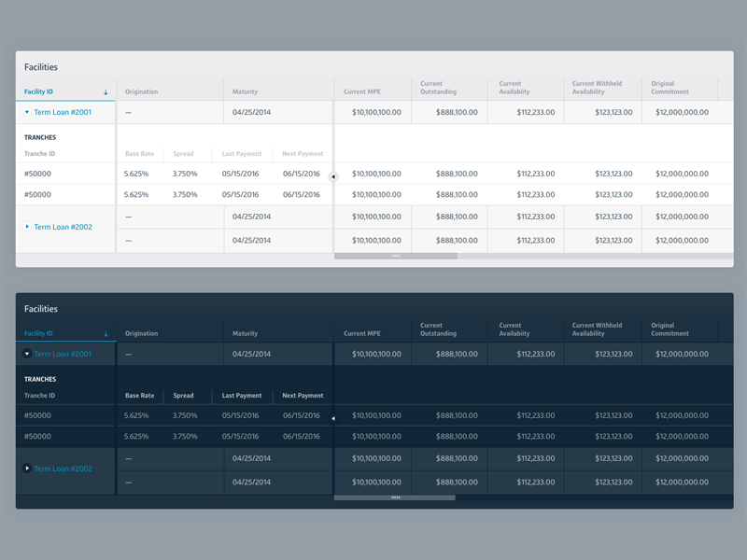Click Current Outstanding header in dark table
747x560 pixels.
(x=438, y=329)
